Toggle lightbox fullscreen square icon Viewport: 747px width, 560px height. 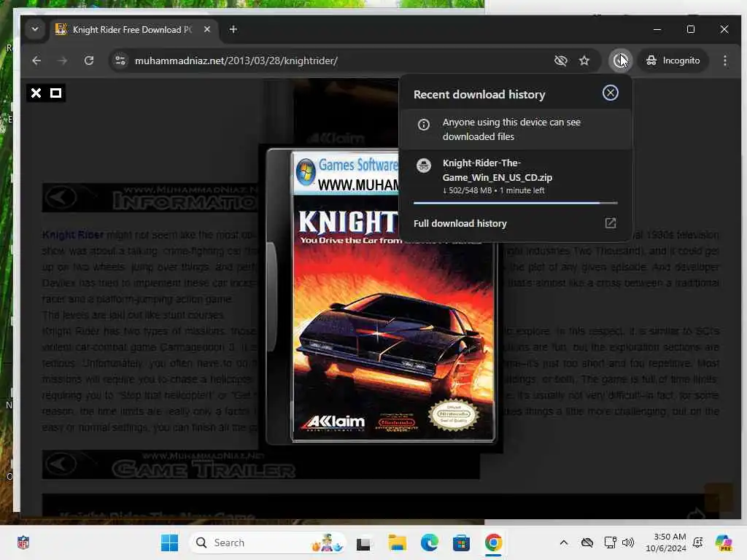click(55, 93)
